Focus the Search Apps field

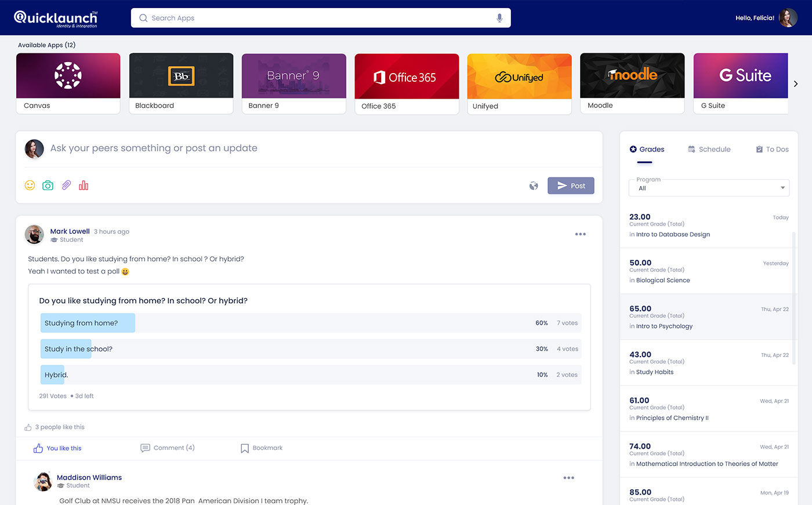[321, 18]
